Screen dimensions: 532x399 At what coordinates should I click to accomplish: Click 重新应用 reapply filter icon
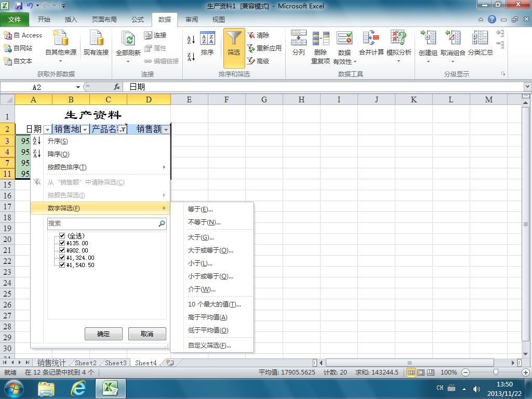pyautogui.click(x=264, y=48)
